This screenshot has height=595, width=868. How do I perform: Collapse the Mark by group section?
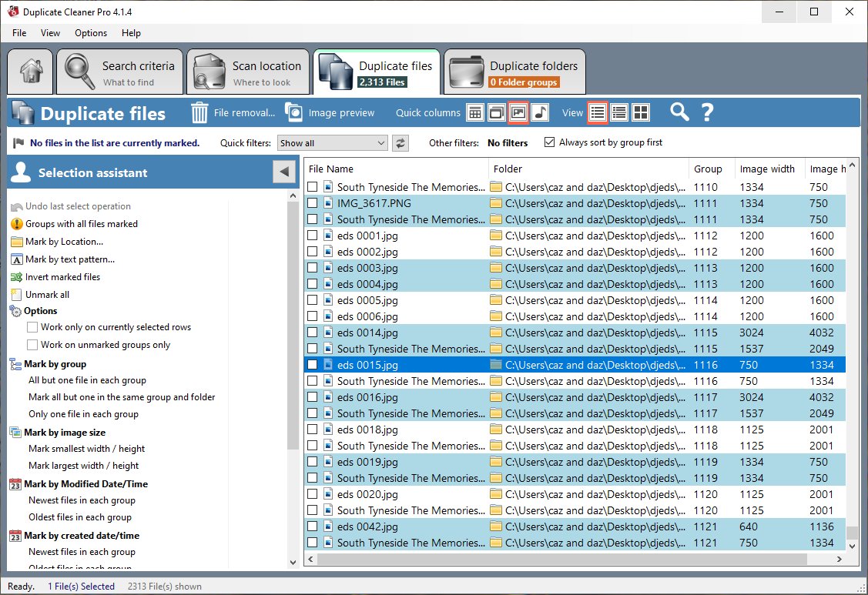[16, 364]
